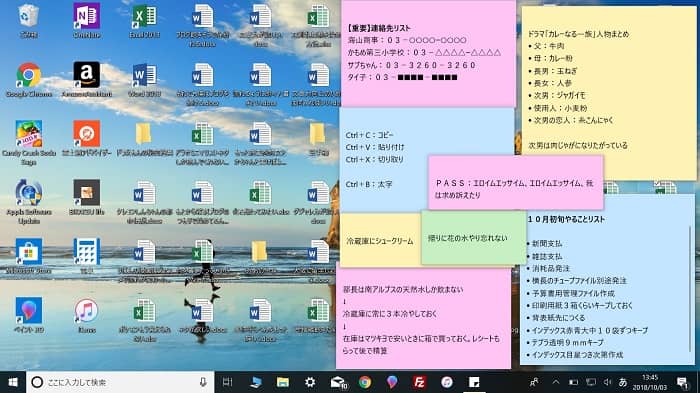Switch to Chrome in the taskbar
700x393 pixels.
point(365,382)
